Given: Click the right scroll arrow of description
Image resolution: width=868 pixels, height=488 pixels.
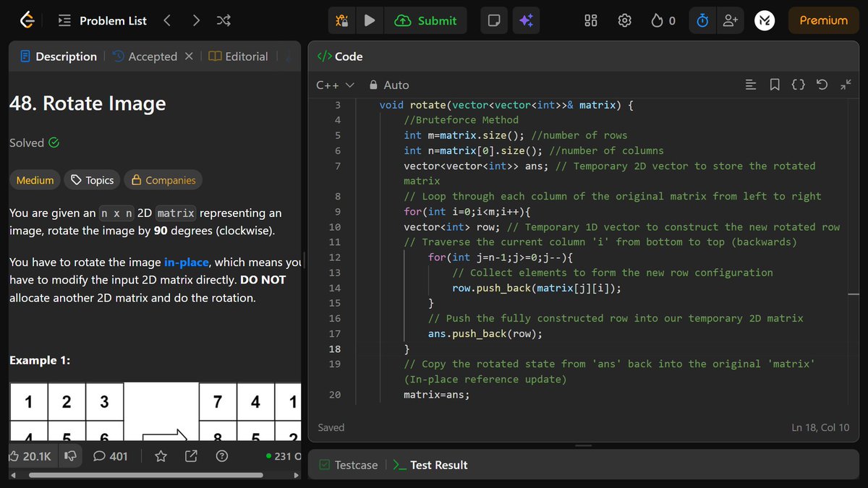Looking at the screenshot, I should click(x=295, y=475).
